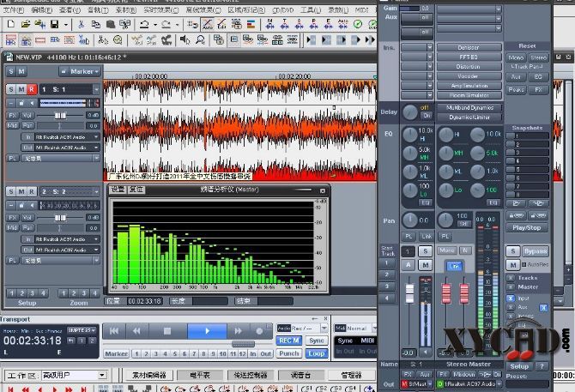The height and width of the screenshot is (392, 575).
Task: Click red skip-to-start icon in bottom toolbar
Action: pos(10,389)
